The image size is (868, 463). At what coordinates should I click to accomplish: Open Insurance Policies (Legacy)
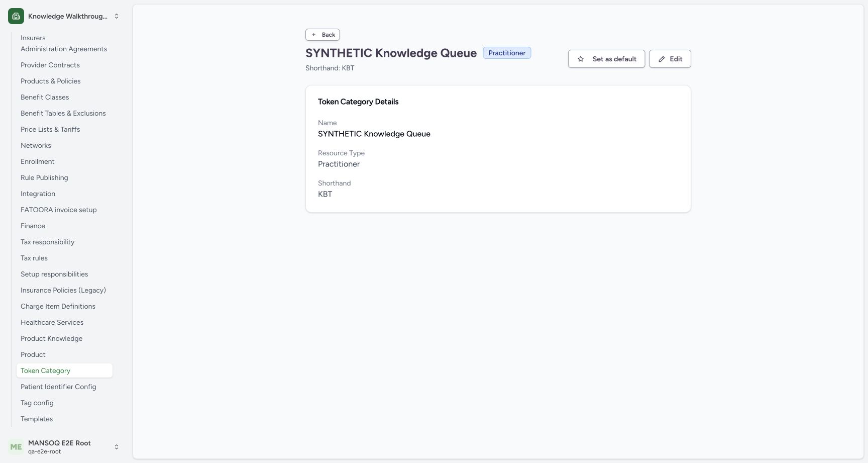[63, 290]
